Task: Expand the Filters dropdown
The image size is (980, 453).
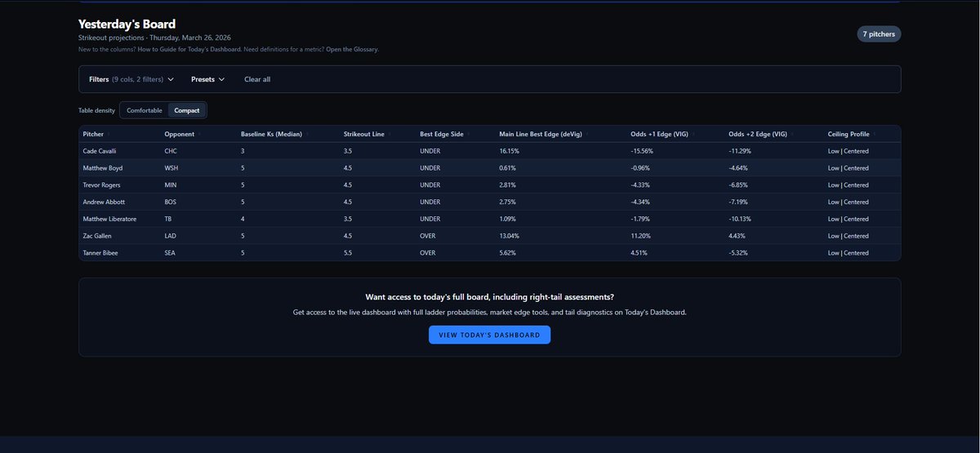Action: point(131,79)
